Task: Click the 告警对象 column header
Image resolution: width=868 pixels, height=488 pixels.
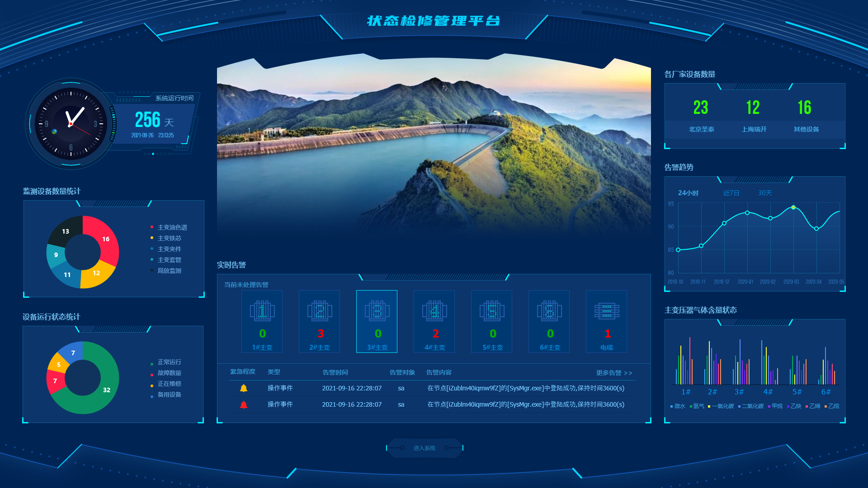Action: (x=402, y=372)
